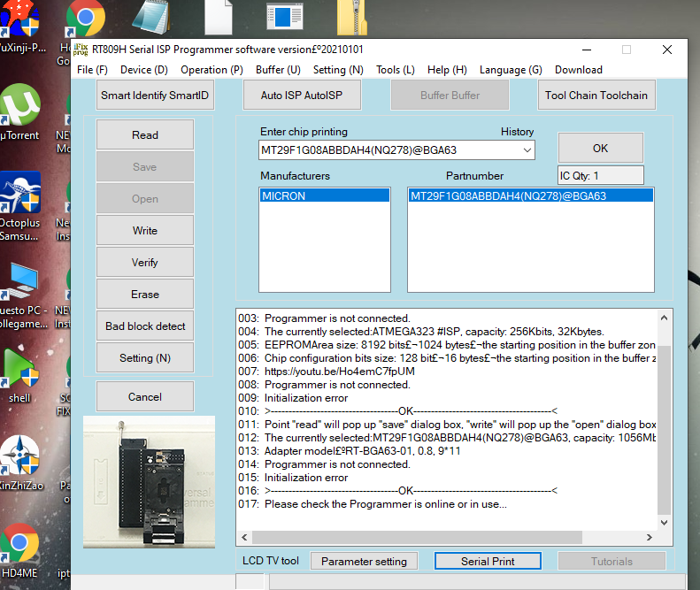The image size is (700, 590).
Task: Click log horizontal scroll right arrow
Action: click(x=650, y=537)
